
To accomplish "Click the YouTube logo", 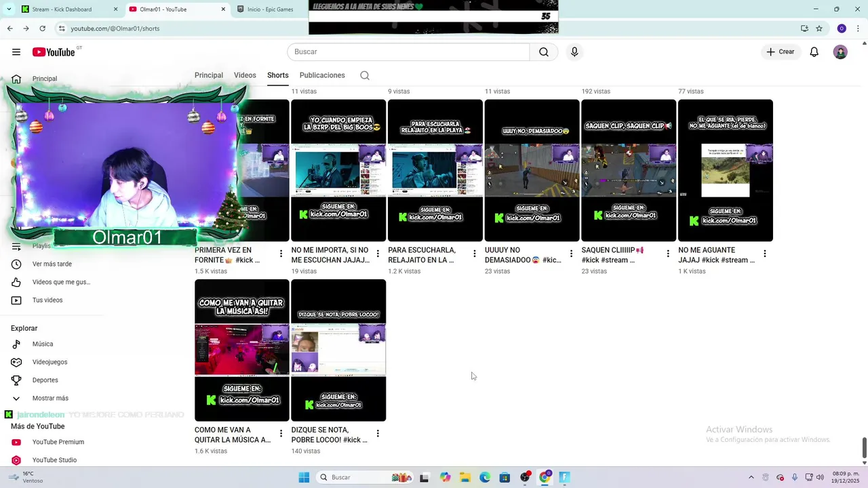I will click(54, 52).
